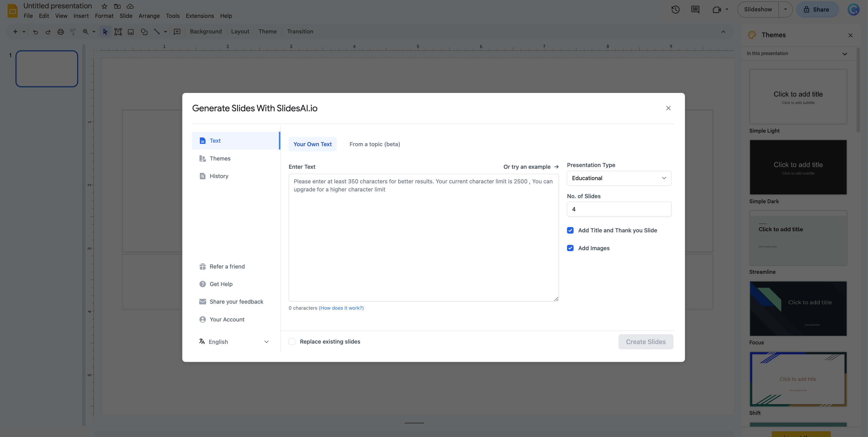Switch to From a topic (beta) tab
This screenshot has height=437, width=868.
(374, 144)
